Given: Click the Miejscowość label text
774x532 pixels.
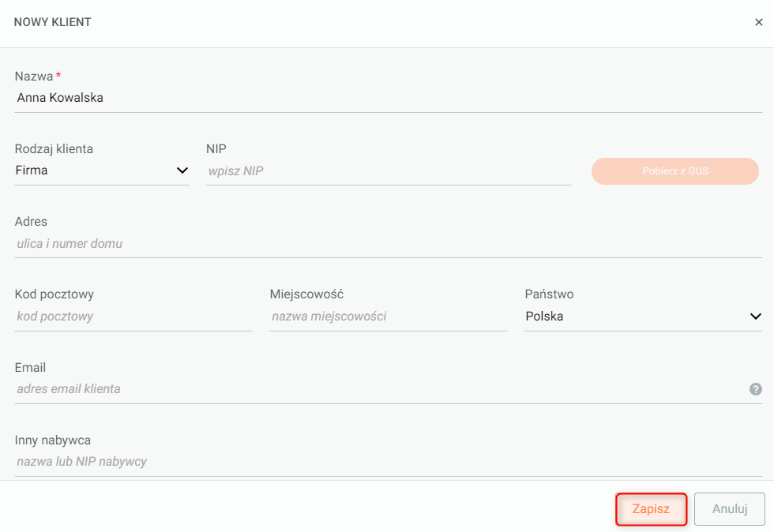Looking at the screenshot, I should 306,294.
